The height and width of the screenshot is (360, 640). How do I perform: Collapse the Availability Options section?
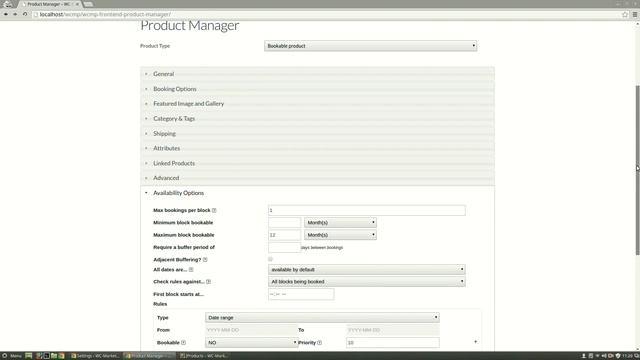coord(318,193)
